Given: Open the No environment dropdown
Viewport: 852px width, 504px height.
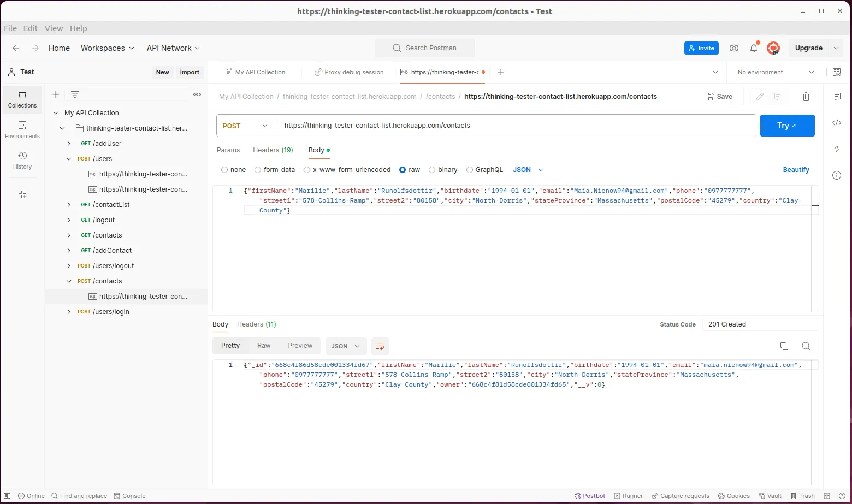Looking at the screenshot, I should point(776,72).
